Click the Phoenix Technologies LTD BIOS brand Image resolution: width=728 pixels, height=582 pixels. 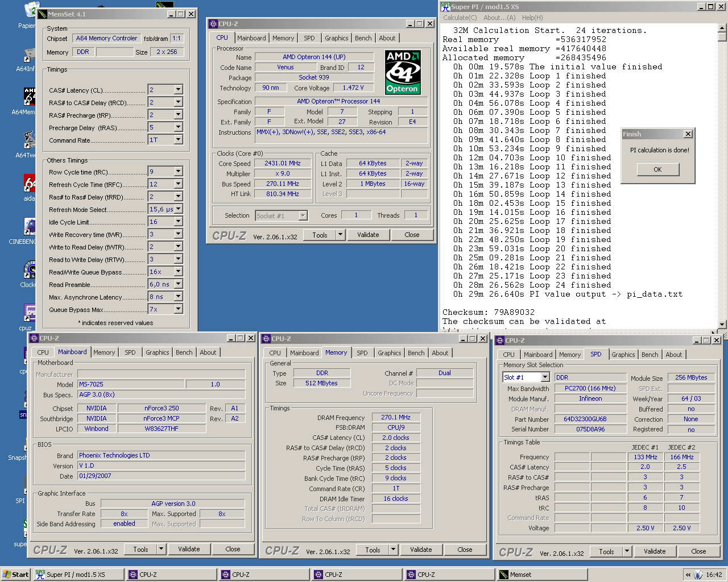click(x=162, y=455)
